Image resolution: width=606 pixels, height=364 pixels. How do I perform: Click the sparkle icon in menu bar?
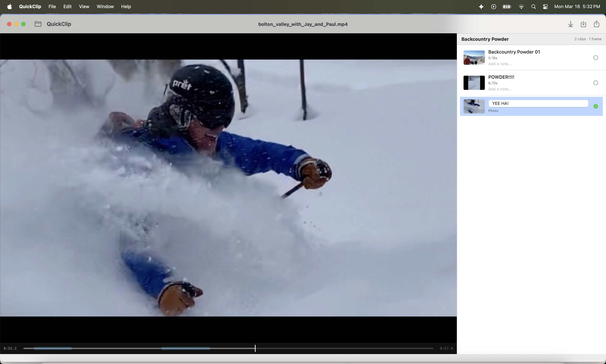point(481,7)
